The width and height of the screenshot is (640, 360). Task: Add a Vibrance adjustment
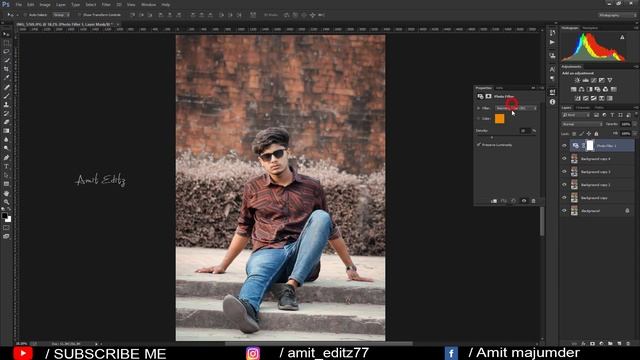pyautogui.click(x=609, y=80)
